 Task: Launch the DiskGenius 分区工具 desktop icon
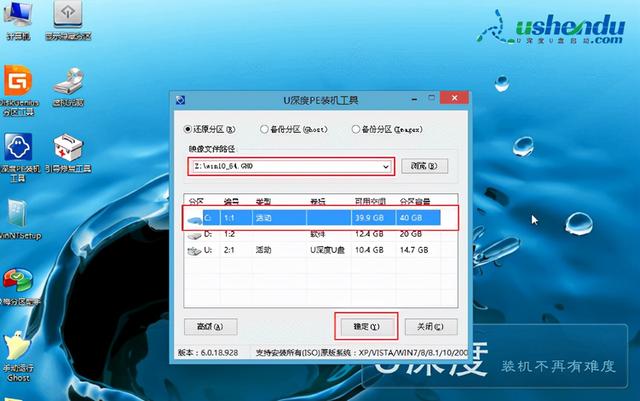[x=18, y=91]
